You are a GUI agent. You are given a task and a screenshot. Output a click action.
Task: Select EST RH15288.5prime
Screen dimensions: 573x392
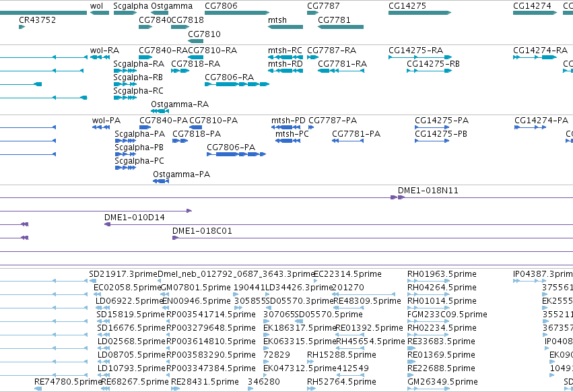[341, 355]
